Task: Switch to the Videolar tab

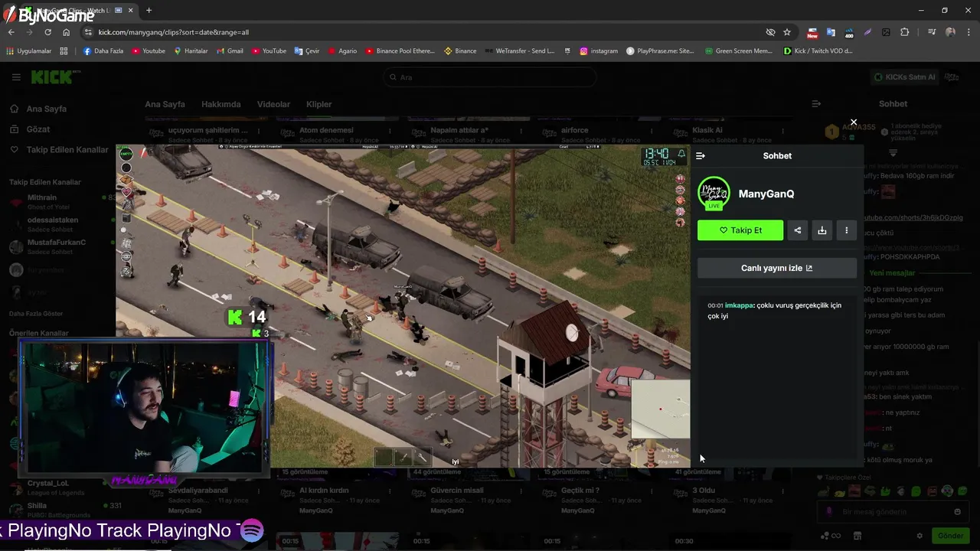Action: [x=273, y=104]
